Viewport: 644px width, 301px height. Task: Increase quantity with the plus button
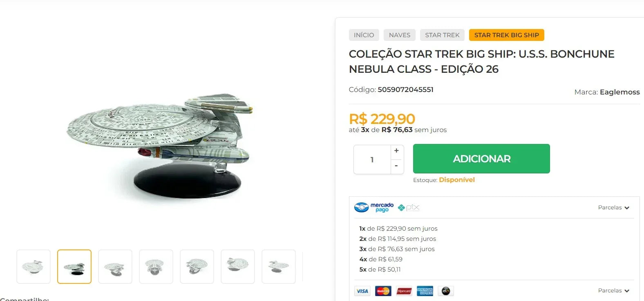coord(396,150)
